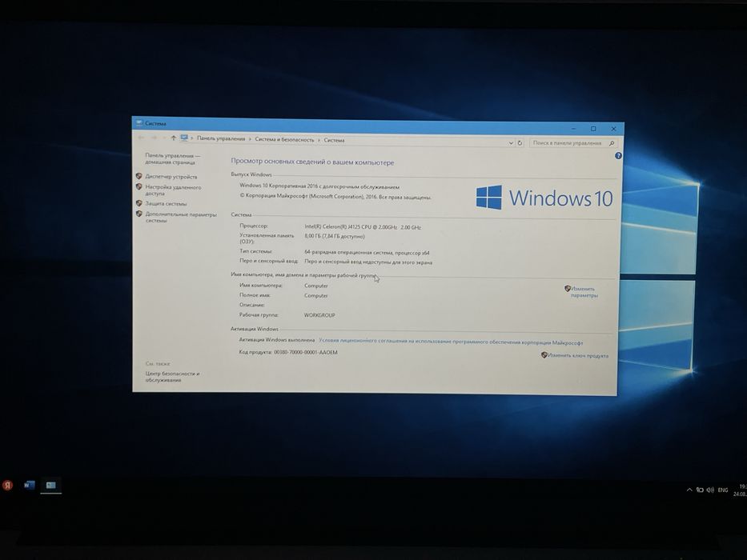Click the search magnifier icon
Screen dimensions: 747x560
pyautogui.click(x=612, y=143)
